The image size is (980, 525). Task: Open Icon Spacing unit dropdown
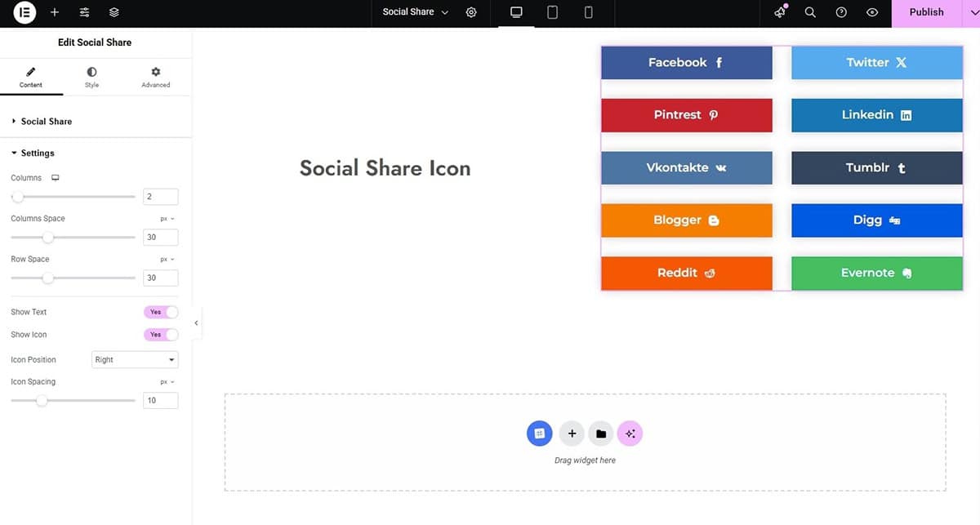(x=167, y=382)
